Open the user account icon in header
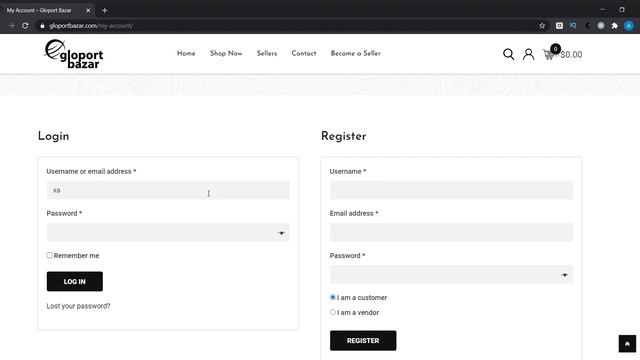 click(x=528, y=54)
